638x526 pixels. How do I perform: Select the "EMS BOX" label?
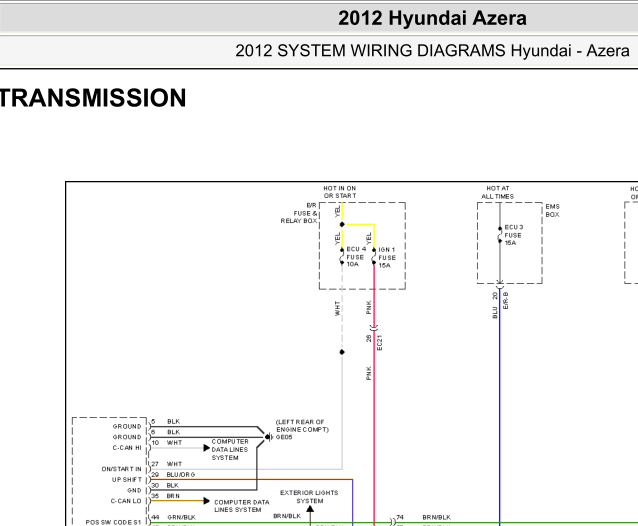[x=553, y=210]
